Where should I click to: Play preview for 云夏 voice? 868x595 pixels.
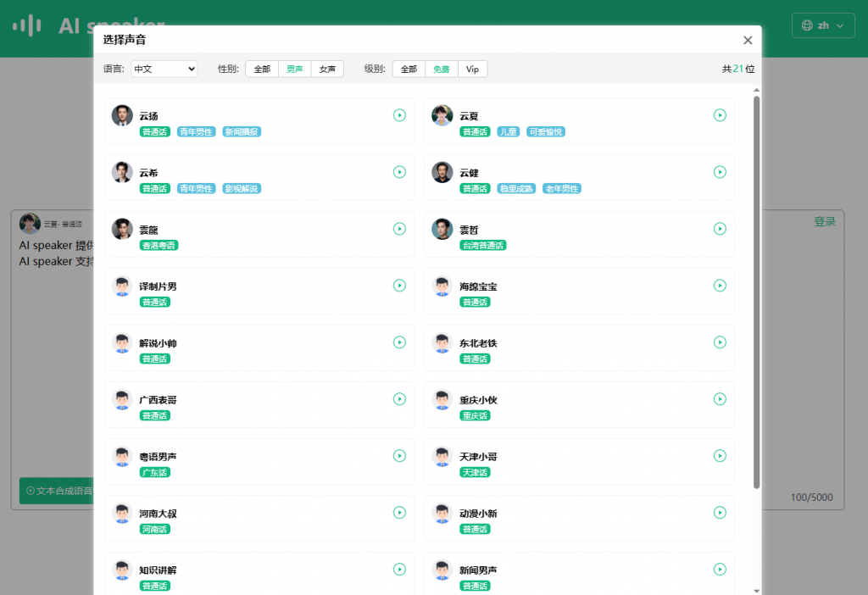[720, 115]
